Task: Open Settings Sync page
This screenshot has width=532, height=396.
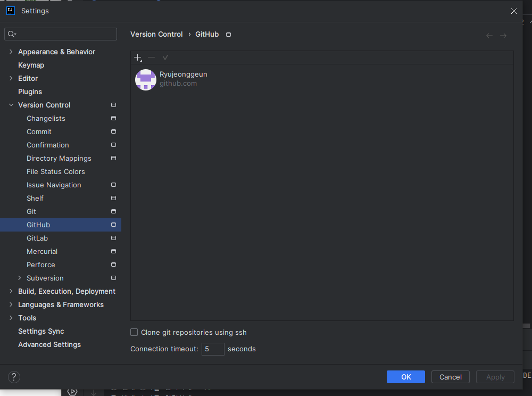Action: tap(41, 331)
